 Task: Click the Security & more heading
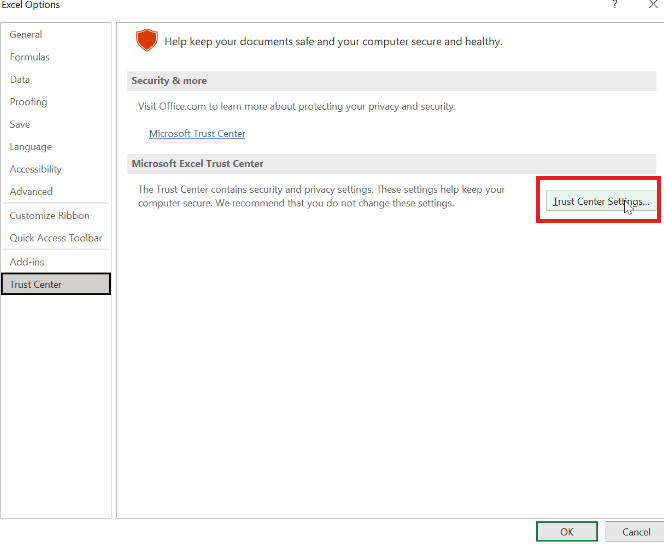pos(169,81)
